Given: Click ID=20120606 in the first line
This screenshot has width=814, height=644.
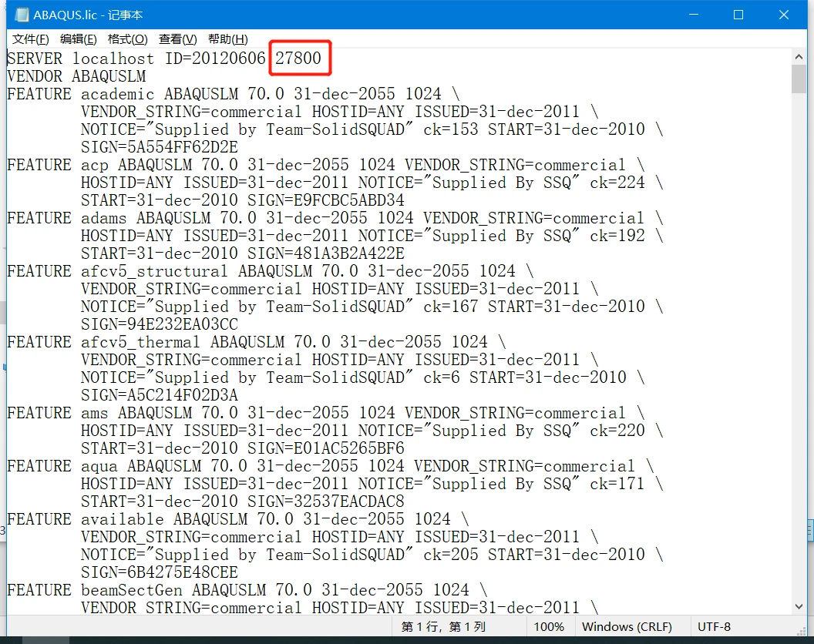Looking at the screenshot, I should coord(215,58).
